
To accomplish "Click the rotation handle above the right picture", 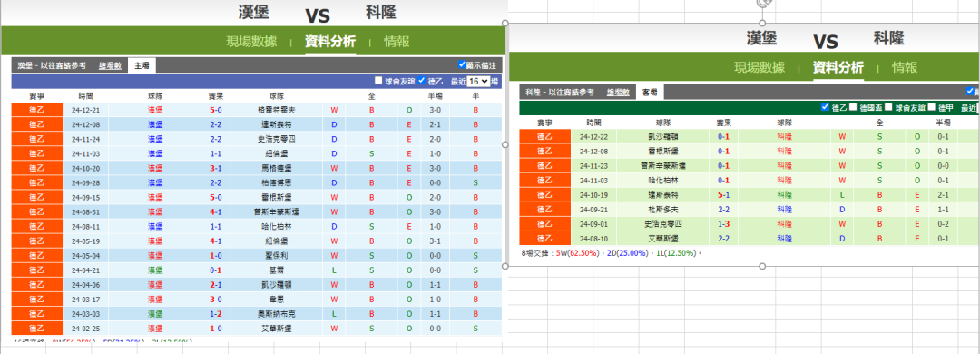I will tap(762, 3).
